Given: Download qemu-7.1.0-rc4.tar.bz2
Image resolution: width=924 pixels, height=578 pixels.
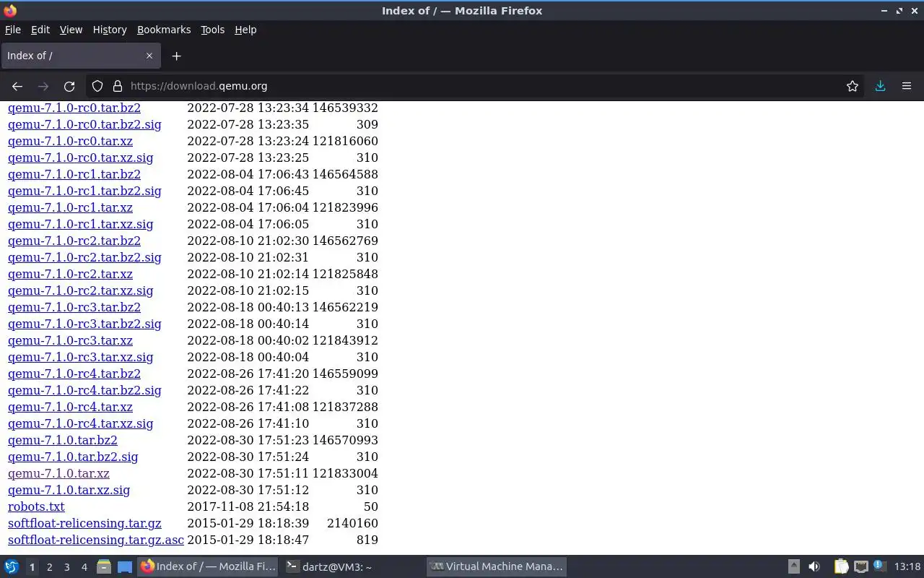Looking at the screenshot, I should (x=74, y=374).
